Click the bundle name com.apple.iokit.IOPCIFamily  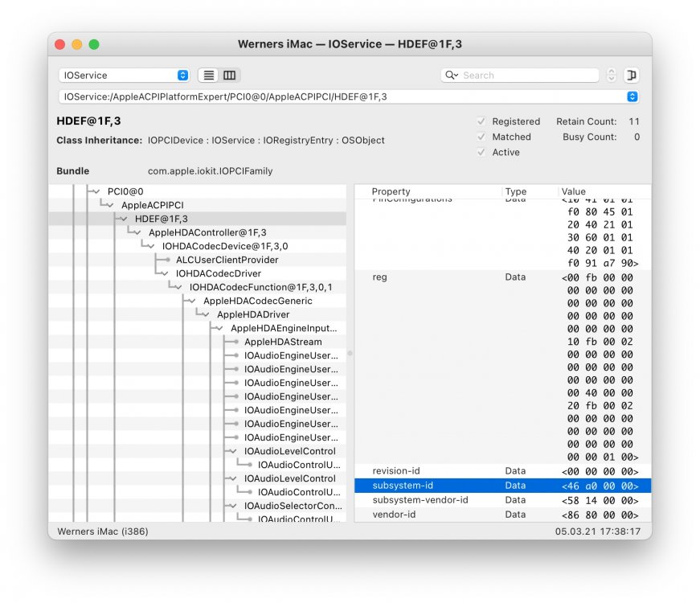[x=210, y=171]
